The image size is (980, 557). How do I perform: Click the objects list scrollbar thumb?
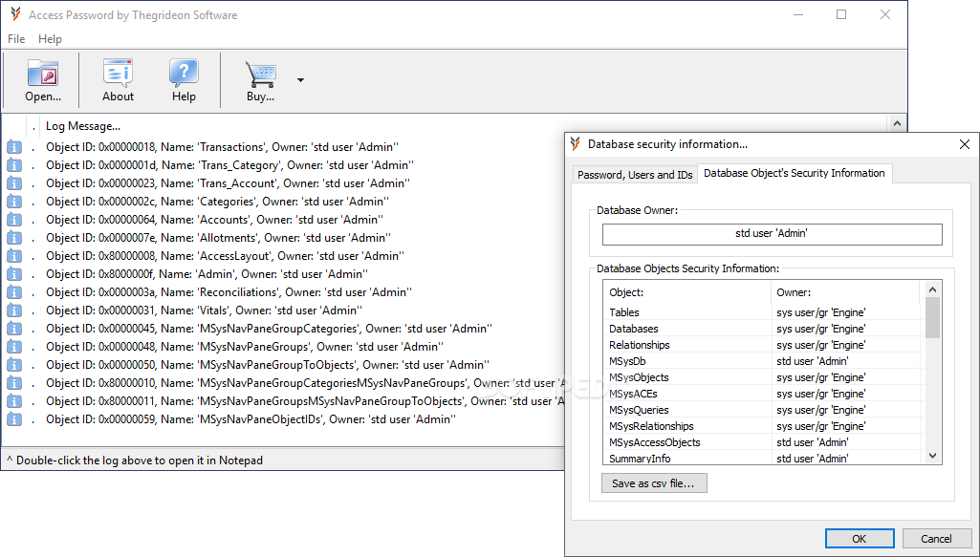(x=932, y=317)
